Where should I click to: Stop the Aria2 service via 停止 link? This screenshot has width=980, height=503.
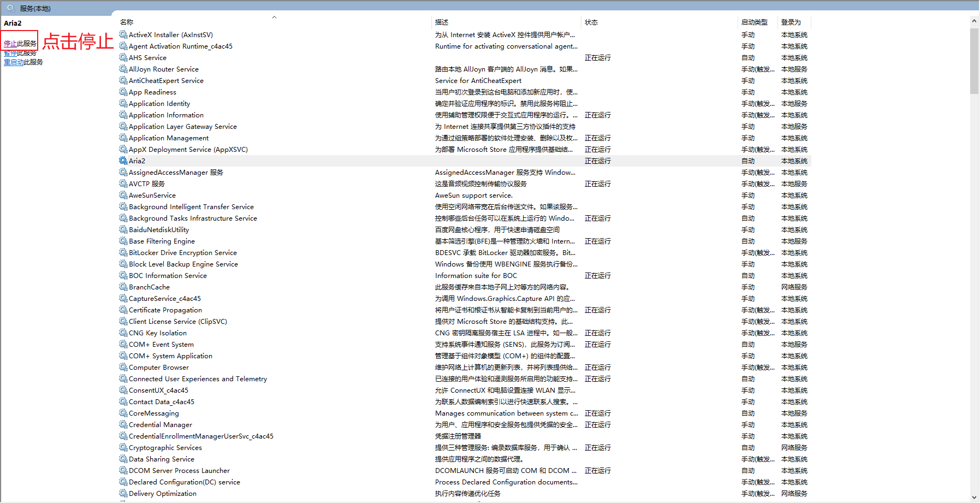pos(10,44)
